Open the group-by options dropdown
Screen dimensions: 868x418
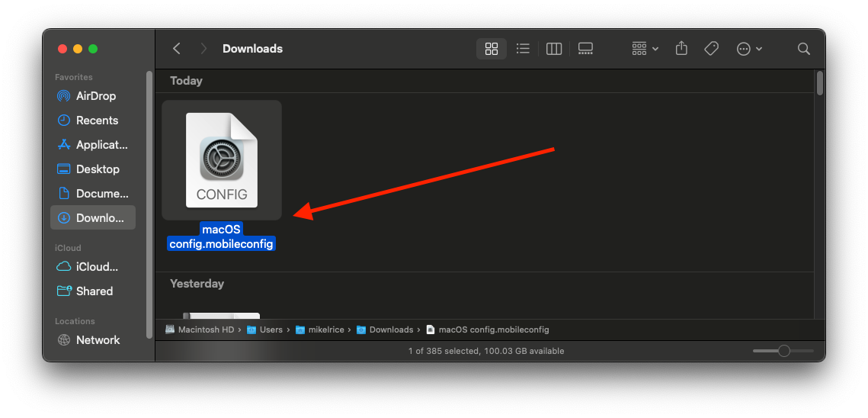(645, 49)
